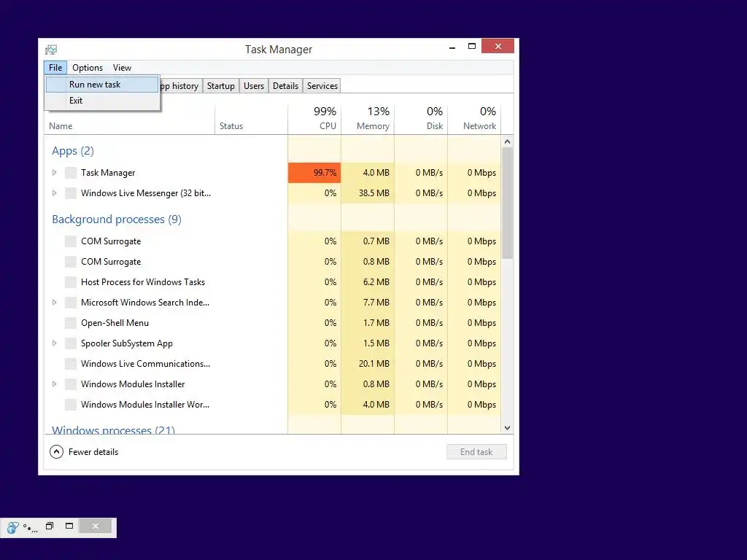The width and height of the screenshot is (747, 560).
Task: Sort processes by the Status column
Action: [252, 119]
